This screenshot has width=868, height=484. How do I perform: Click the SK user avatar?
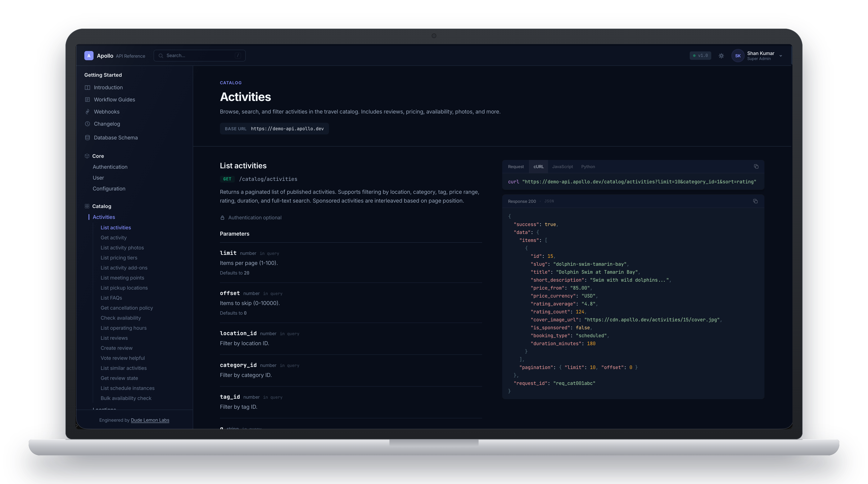pos(738,56)
